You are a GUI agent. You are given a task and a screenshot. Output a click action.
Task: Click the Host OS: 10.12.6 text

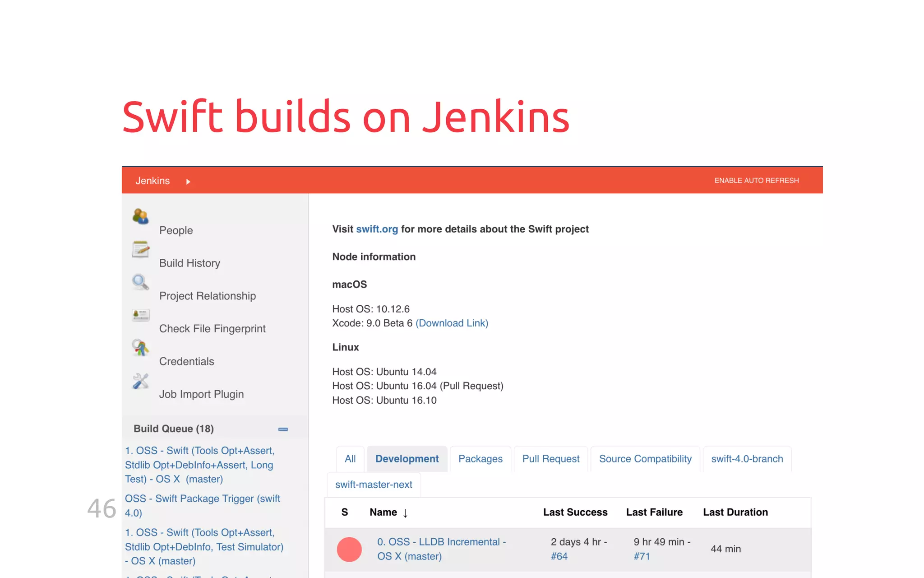[x=371, y=309]
